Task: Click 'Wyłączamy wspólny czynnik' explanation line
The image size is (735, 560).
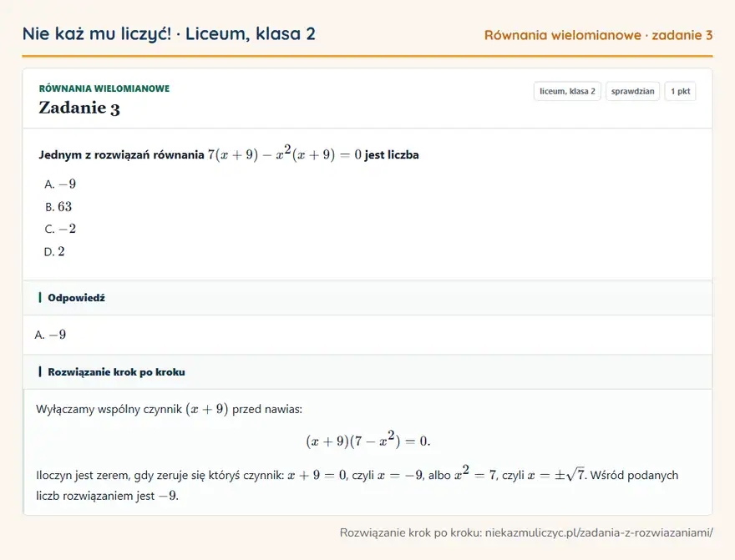Action: coord(170,409)
